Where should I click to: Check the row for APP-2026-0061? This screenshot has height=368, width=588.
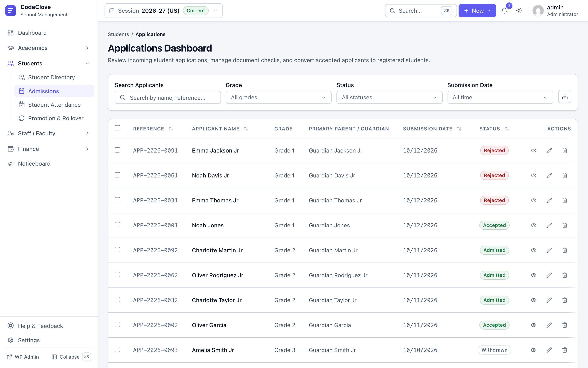coord(117,175)
